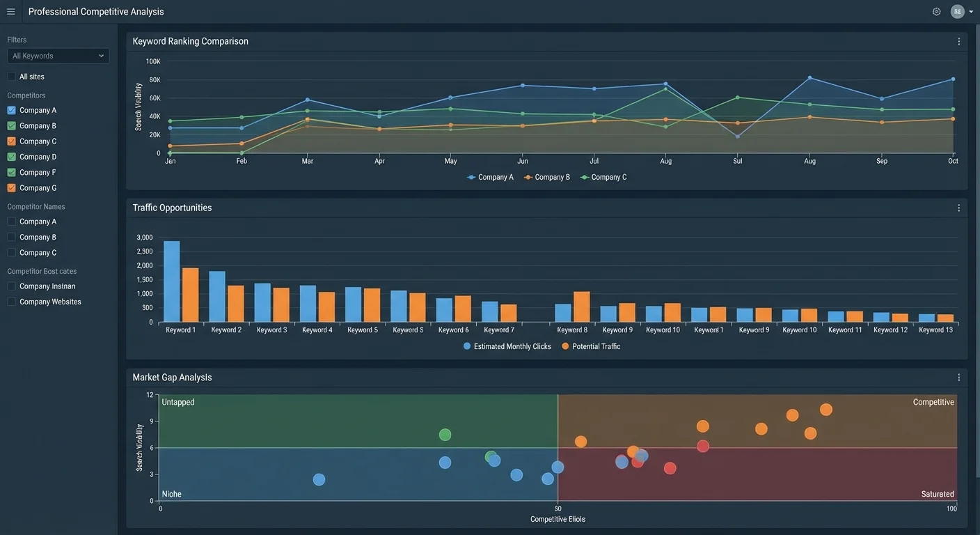Enable the Company Websites checkbox
The height and width of the screenshot is (535, 980).
tap(11, 302)
